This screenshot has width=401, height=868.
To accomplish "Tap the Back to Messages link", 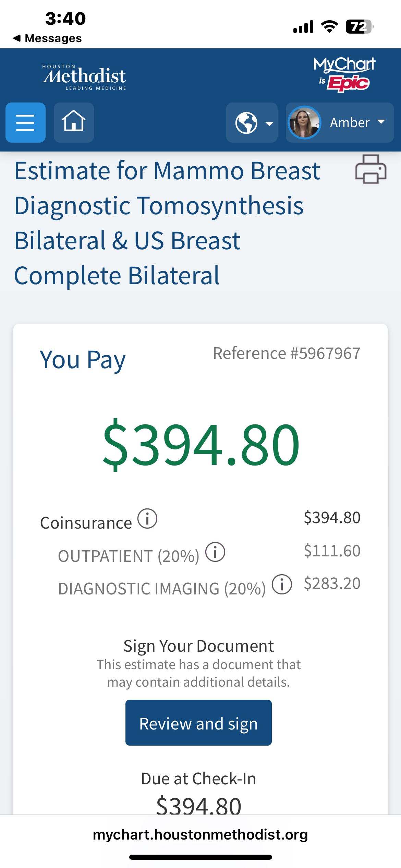I will click(x=48, y=38).
